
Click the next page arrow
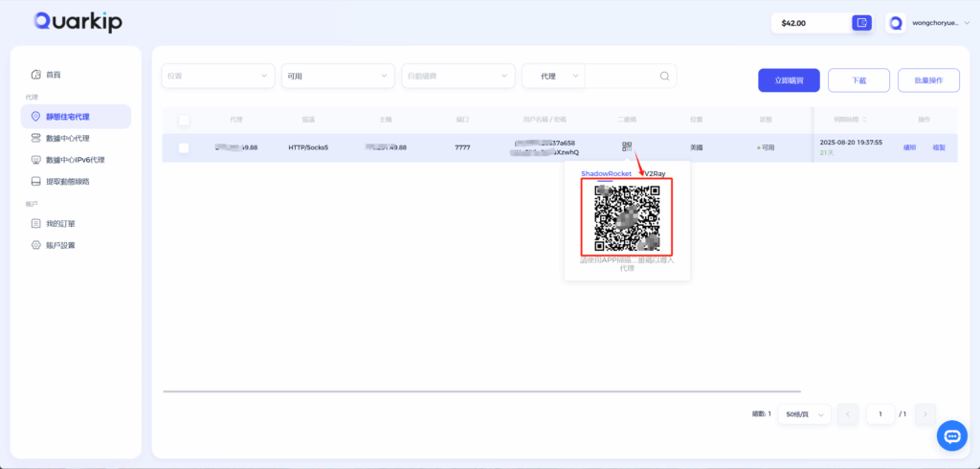click(x=925, y=414)
